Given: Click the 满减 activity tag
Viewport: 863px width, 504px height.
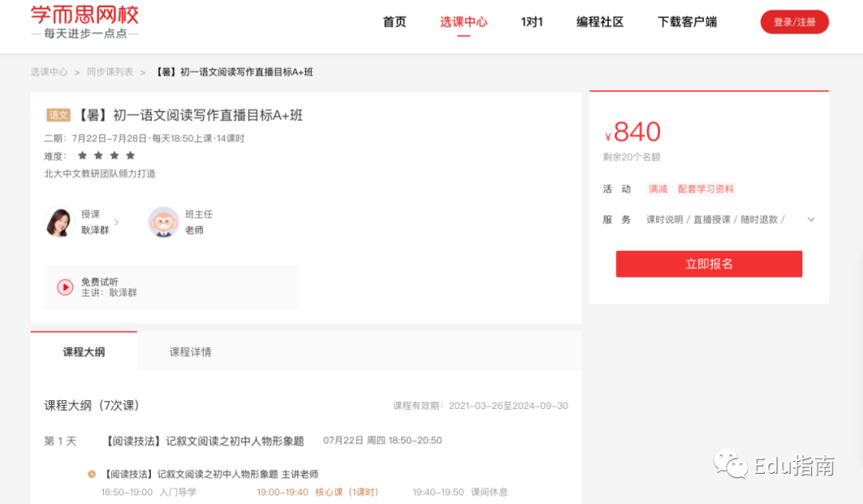Looking at the screenshot, I should [x=658, y=189].
